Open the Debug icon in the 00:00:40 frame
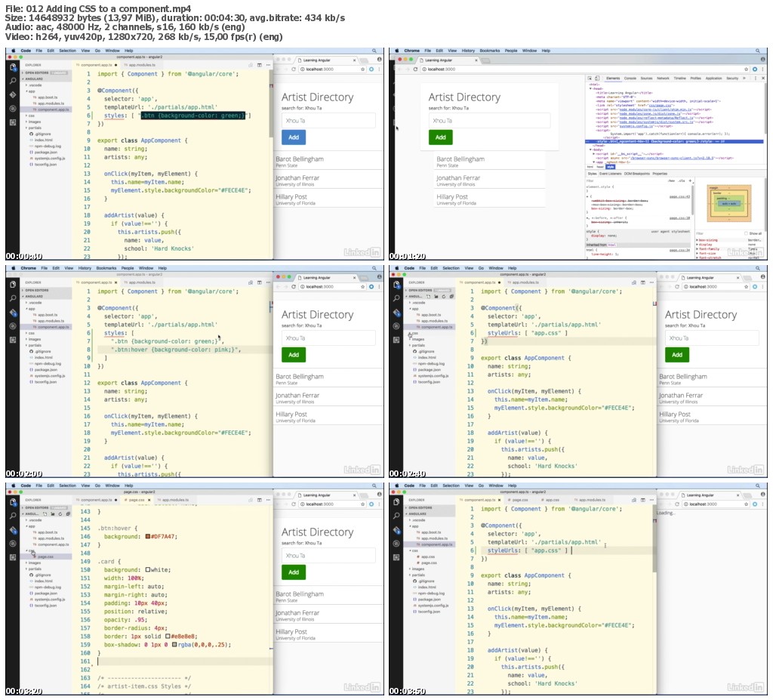The width and height of the screenshot is (773, 700). point(13,109)
